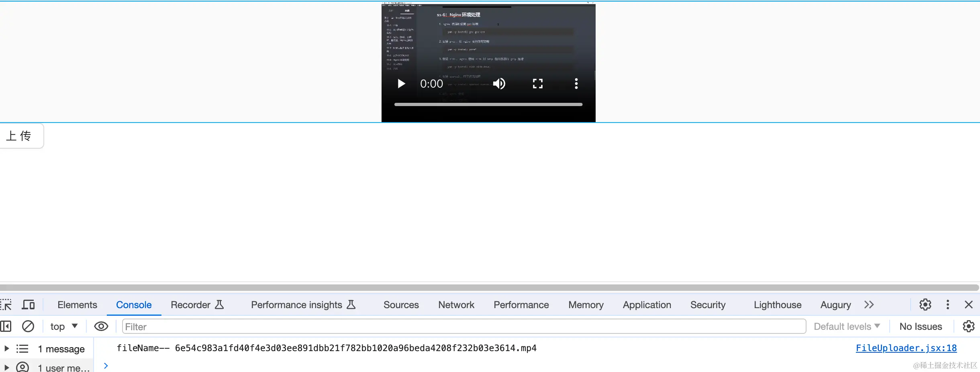Open the Performance insights tab
The image size is (980, 372).
[303, 305]
